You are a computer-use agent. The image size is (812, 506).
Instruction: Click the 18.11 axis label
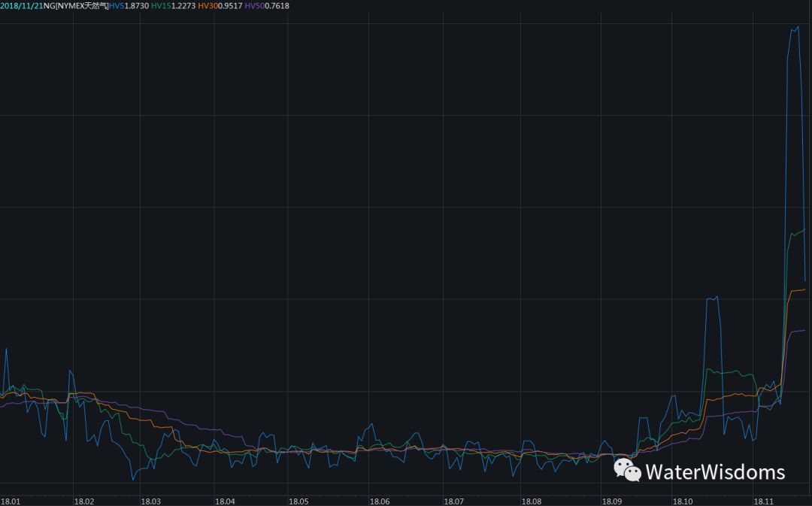tap(763, 501)
